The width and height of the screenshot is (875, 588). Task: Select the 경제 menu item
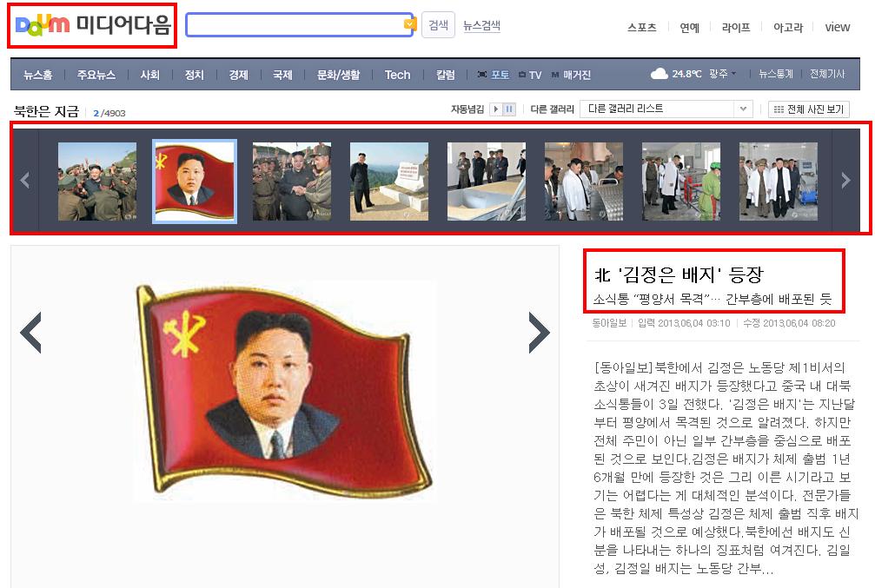(238, 75)
